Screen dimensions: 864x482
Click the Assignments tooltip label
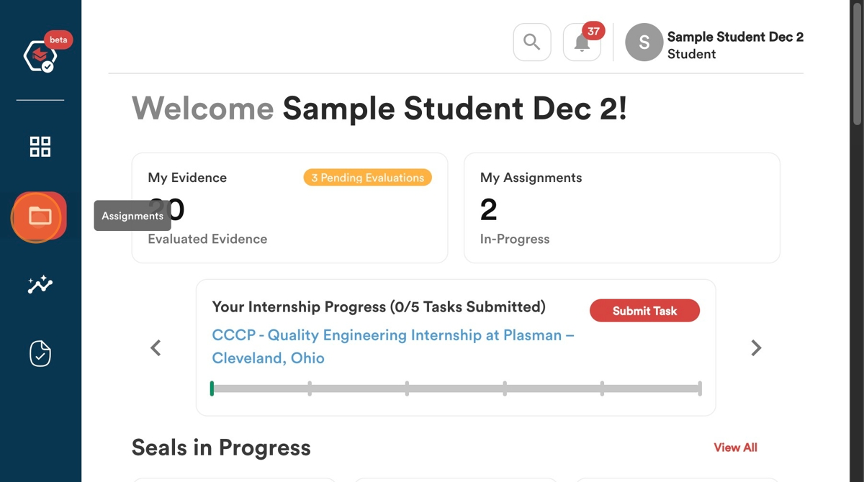point(132,215)
